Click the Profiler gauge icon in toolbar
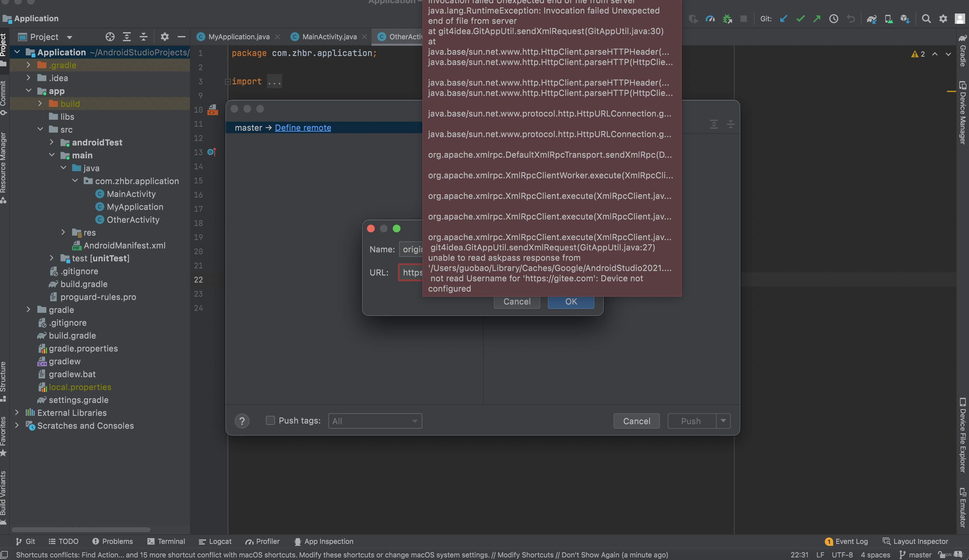Screen dimensions: 969x560 pyautogui.click(x=710, y=19)
